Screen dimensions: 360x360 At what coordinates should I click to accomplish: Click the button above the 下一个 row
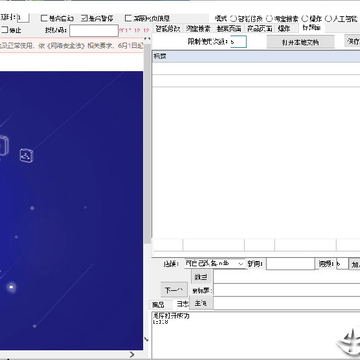[x=201, y=277]
